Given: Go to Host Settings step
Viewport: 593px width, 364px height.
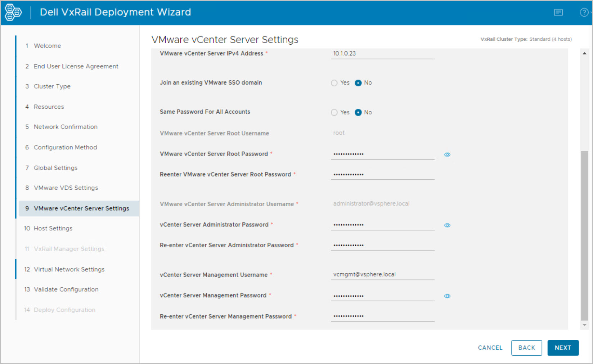Looking at the screenshot, I should point(53,229).
